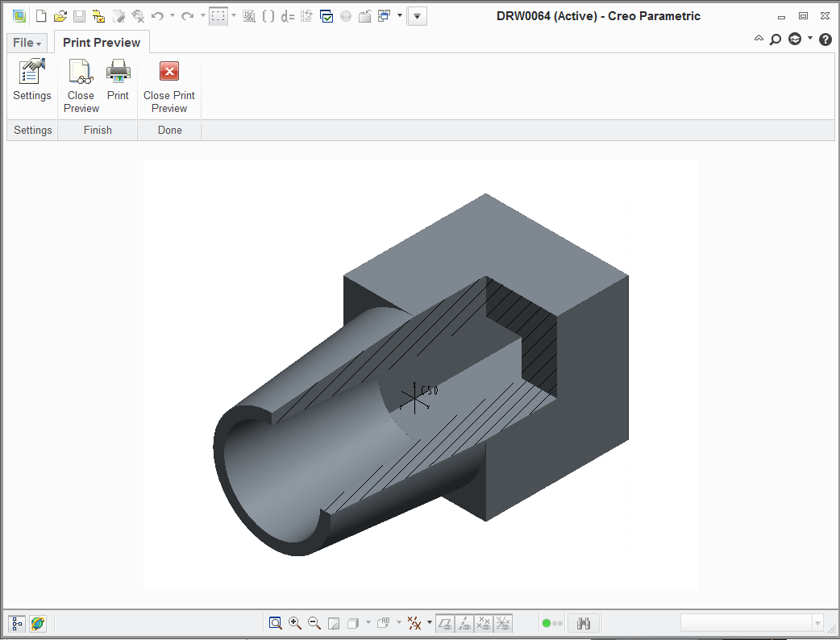Click the braces parameters icon

(x=268, y=16)
